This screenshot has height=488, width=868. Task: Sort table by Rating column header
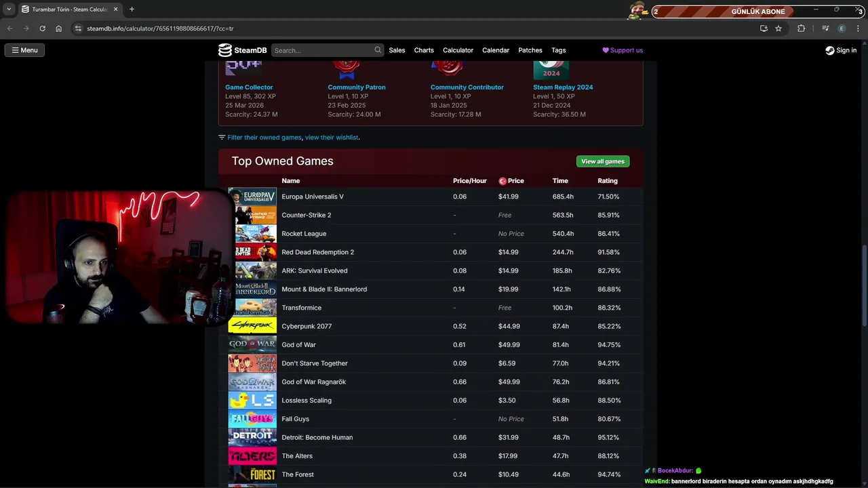coord(607,181)
